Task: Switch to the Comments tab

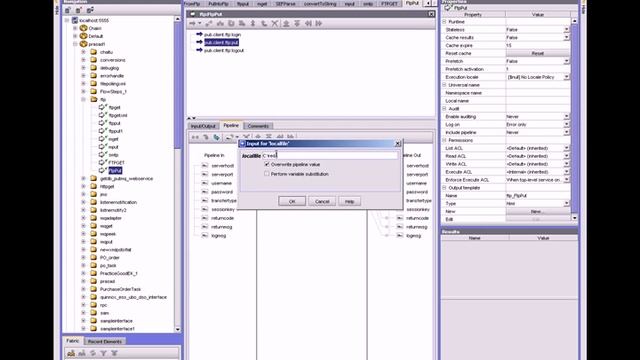Action: pyautogui.click(x=258, y=126)
